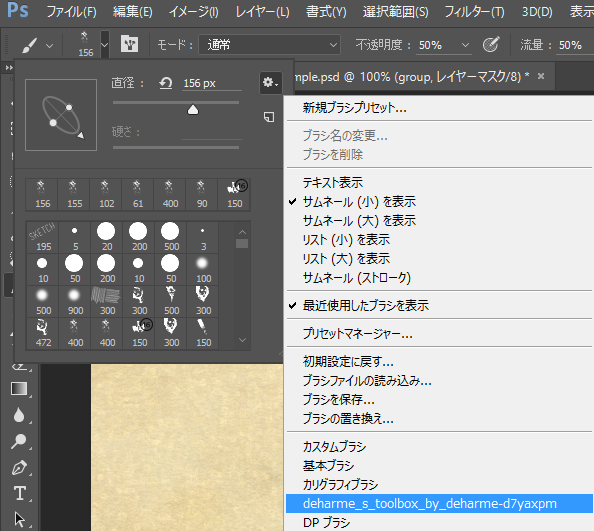Switch to テキスト表示 view
This screenshot has width=594, height=531.
click(439, 183)
